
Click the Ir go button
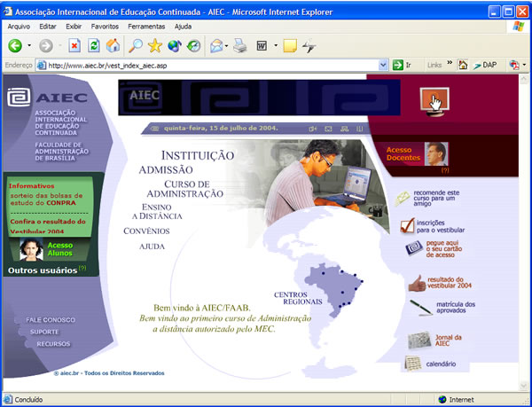(x=403, y=66)
